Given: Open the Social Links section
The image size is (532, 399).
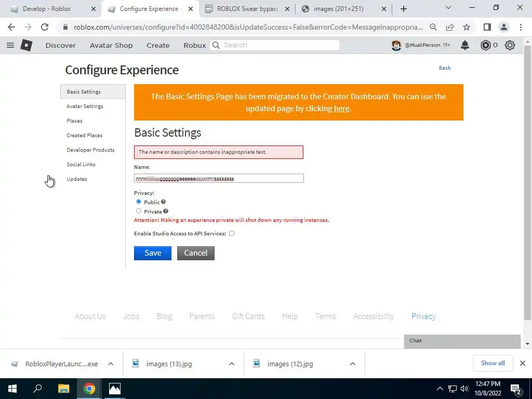Looking at the screenshot, I should 81,165.
